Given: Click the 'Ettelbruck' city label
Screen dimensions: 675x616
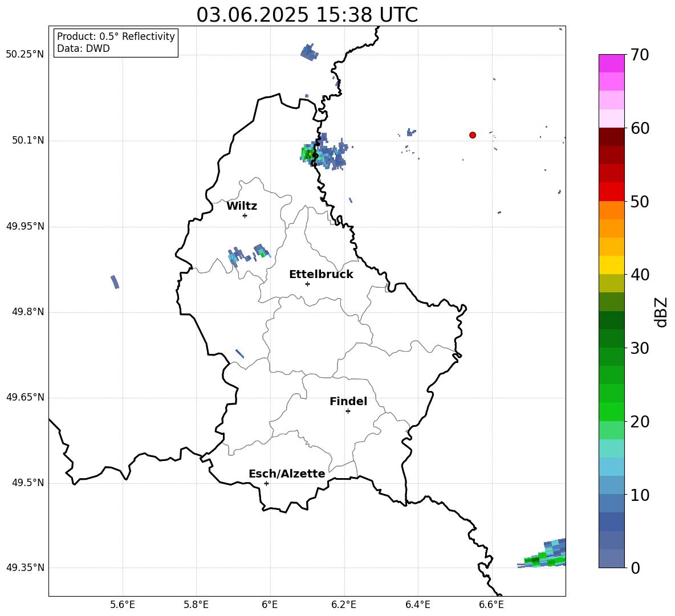Looking at the screenshot, I should pyautogui.click(x=321, y=274).
